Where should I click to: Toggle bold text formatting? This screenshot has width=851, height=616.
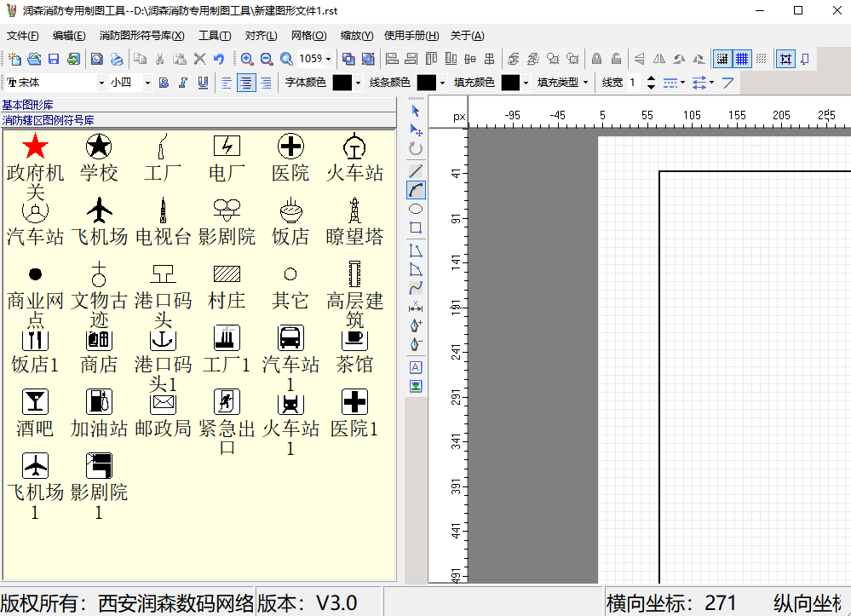point(164,83)
